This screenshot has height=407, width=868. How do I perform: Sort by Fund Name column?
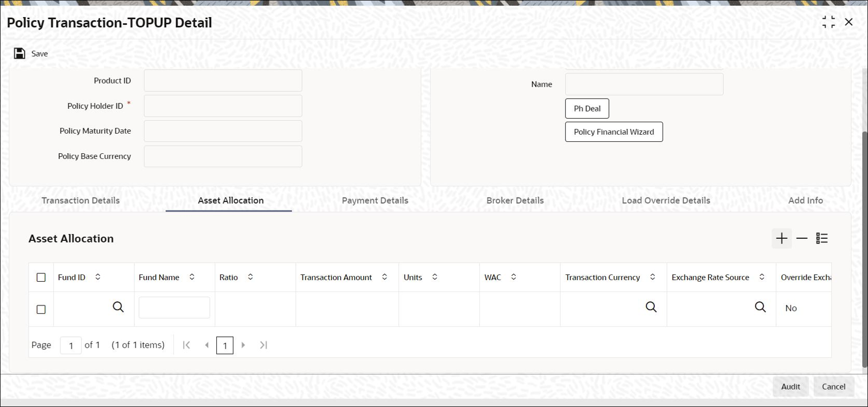tap(192, 277)
